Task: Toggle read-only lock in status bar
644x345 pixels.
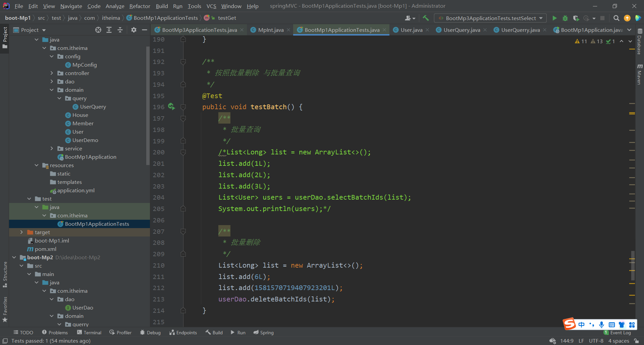Action: (x=636, y=341)
